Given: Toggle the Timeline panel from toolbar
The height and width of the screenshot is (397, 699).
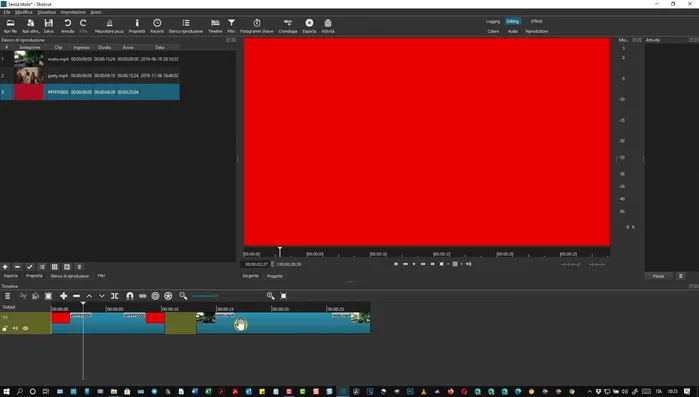Looking at the screenshot, I should tap(215, 26).
